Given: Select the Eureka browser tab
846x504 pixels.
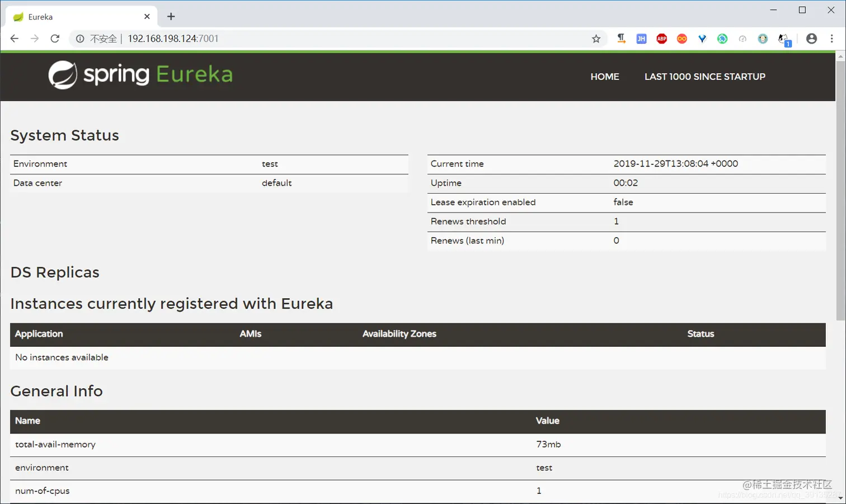Looking at the screenshot, I should 81,17.
